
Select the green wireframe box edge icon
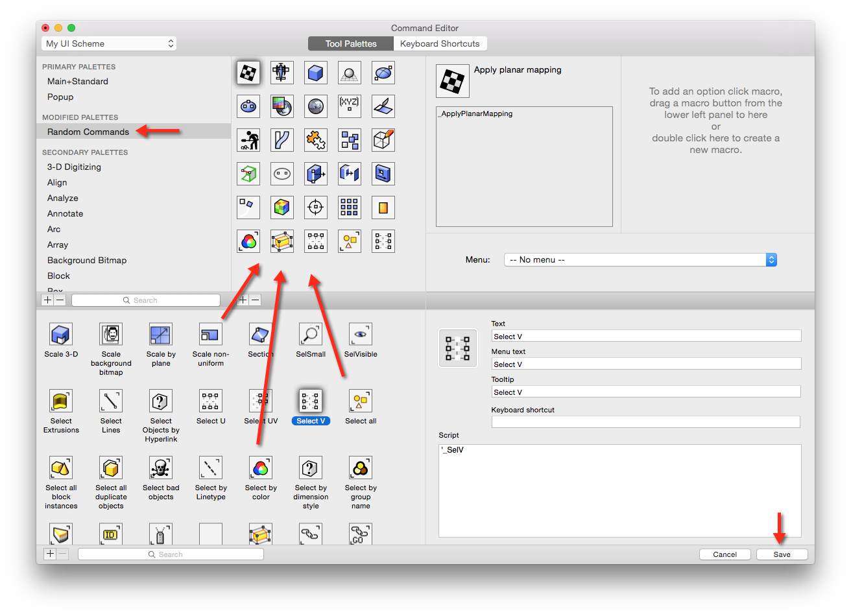pos(248,174)
